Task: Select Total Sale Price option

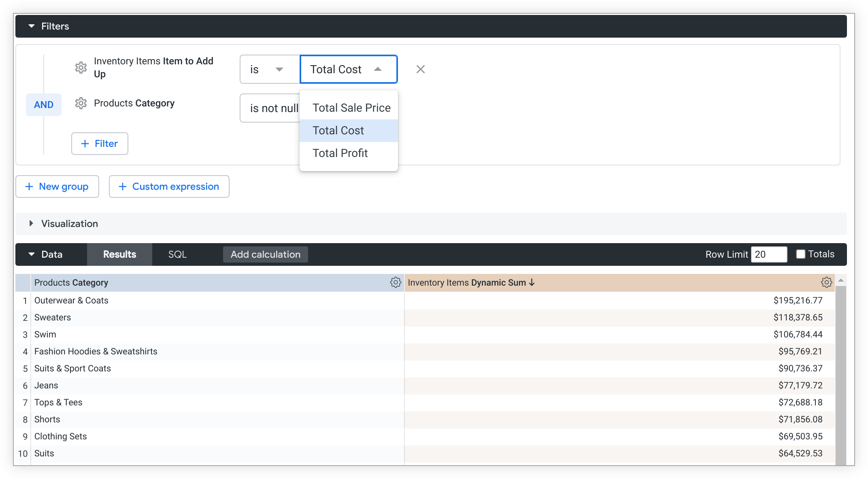Action: (x=351, y=108)
